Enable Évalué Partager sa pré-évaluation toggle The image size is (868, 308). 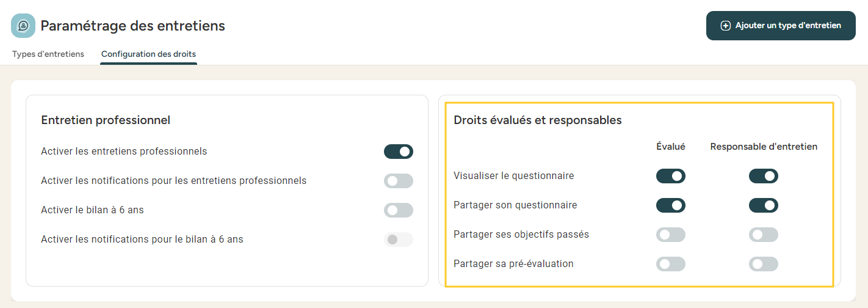click(670, 264)
